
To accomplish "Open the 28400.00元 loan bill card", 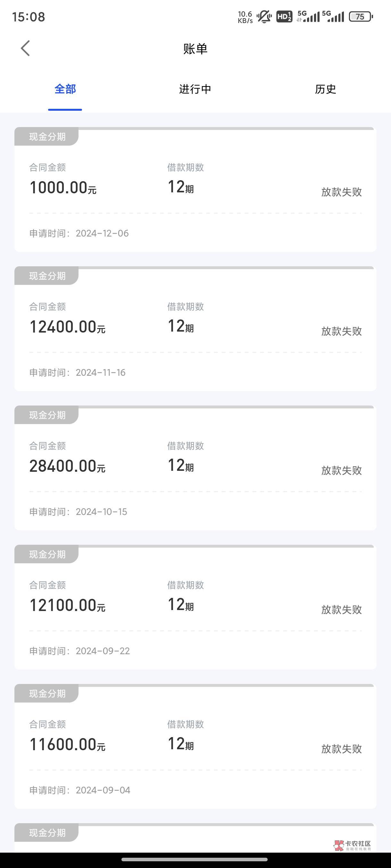I will pos(195,468).
